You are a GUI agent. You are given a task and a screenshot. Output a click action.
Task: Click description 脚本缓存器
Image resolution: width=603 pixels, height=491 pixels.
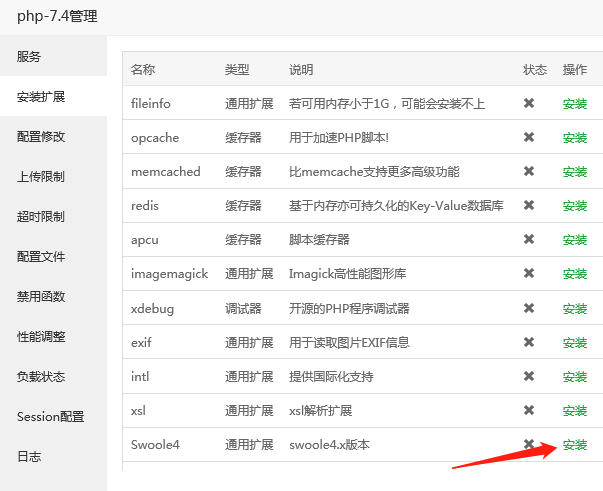coord(319,240)
